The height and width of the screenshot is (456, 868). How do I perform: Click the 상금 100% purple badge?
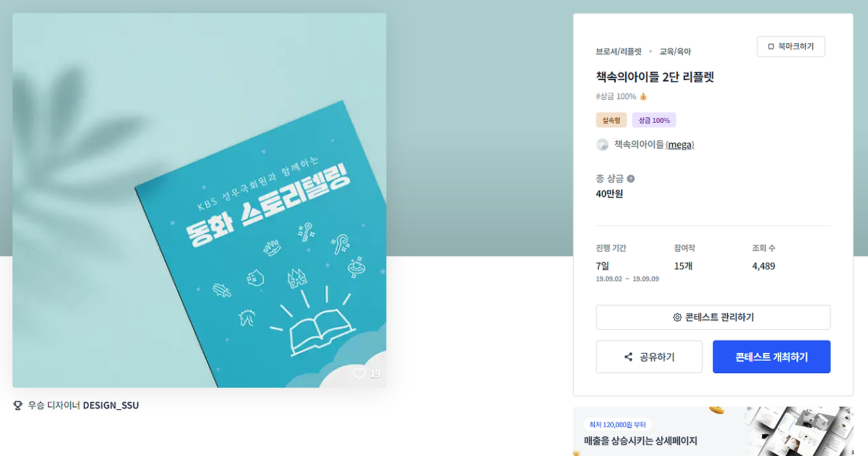(654, 120)
